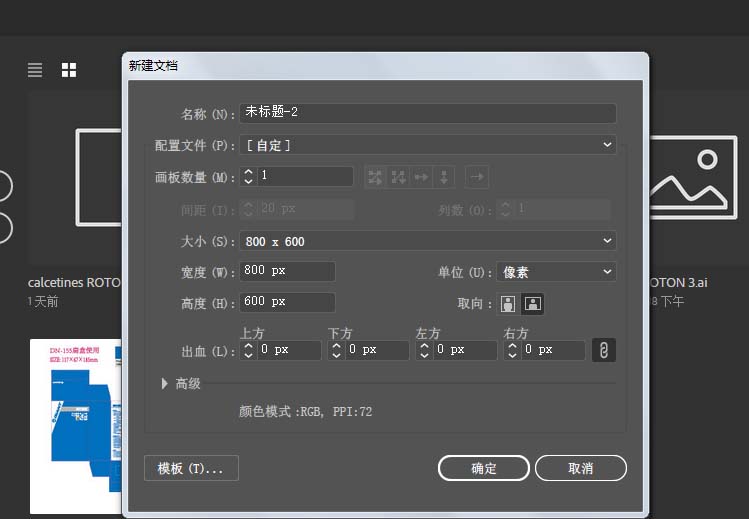Image resolution: width=749 pixels, height=519 pixels.
Task: Adjust the 左方 left bleed stepper
Action: 424,350
